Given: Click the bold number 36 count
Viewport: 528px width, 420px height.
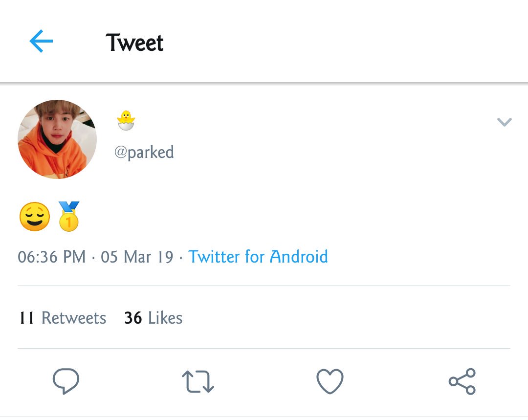Looking at the screenshot, I should tap(133, 318).
